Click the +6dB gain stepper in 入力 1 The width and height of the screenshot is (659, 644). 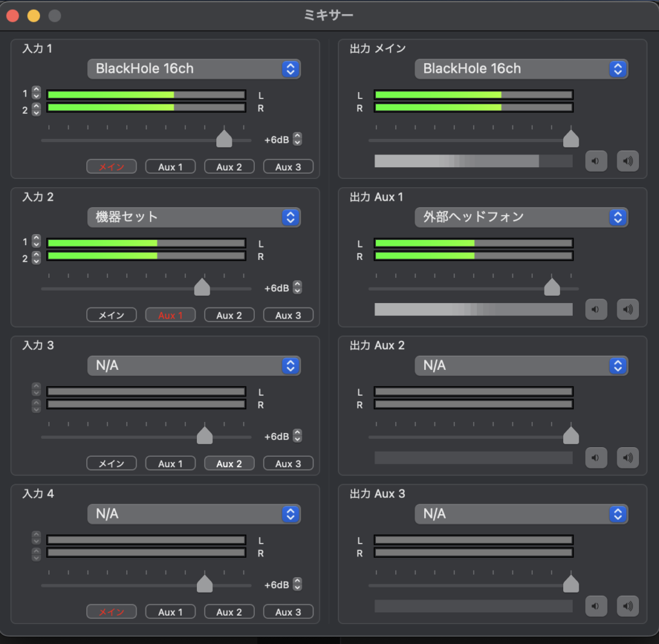pos(297,139)
